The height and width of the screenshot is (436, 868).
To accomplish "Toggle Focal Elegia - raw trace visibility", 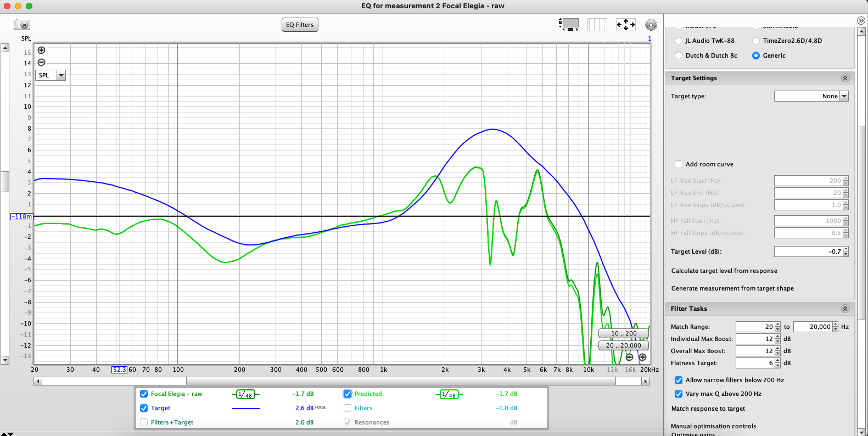I will point(144,394).
